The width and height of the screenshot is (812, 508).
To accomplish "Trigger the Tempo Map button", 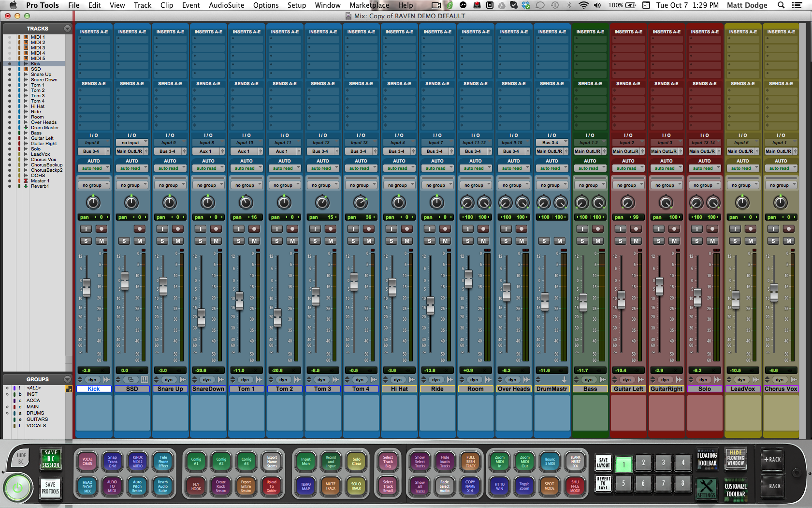I will tap(306, 486).
